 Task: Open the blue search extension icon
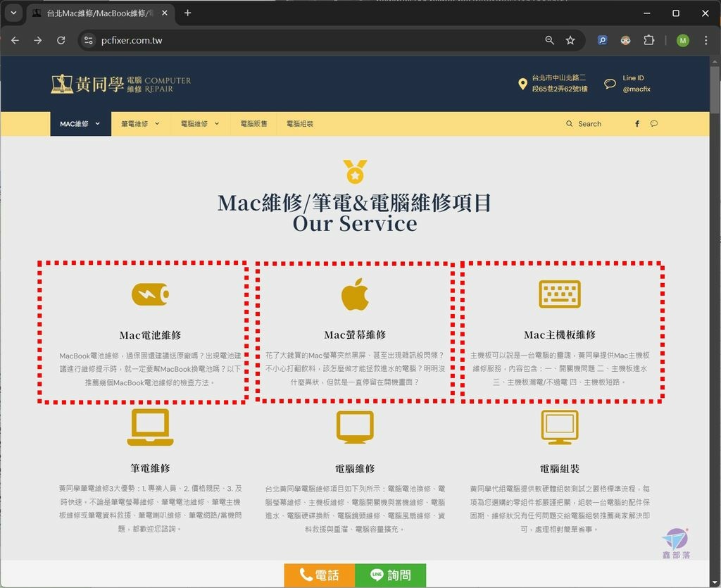pyautogui.click(x=603, y=40)
